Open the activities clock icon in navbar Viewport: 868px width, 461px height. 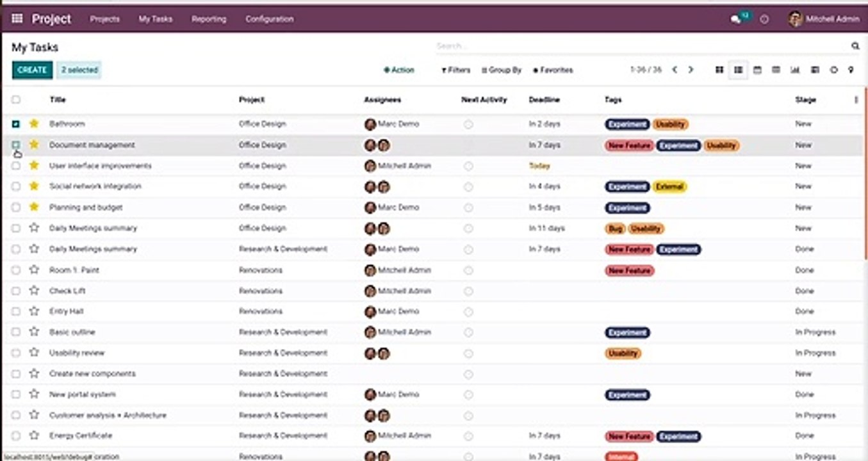(x=764, y=19)
